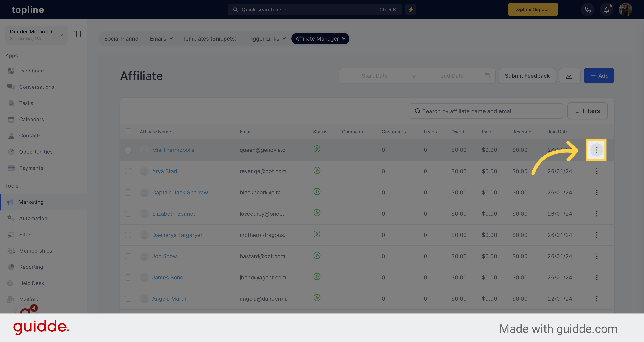The image size is (644, 342).
Task: Click the lightning bolt quick actions icon
Action: click(x=411, y=10)
